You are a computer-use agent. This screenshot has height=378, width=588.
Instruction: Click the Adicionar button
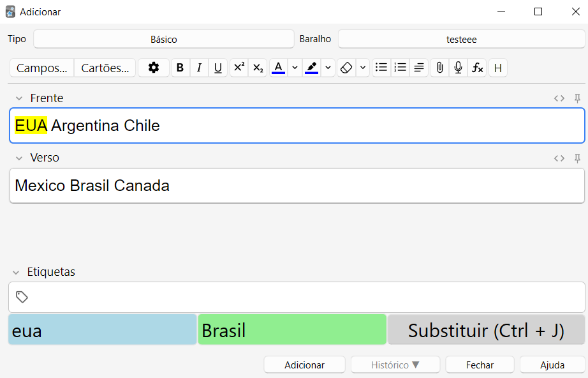pos(304,365)
